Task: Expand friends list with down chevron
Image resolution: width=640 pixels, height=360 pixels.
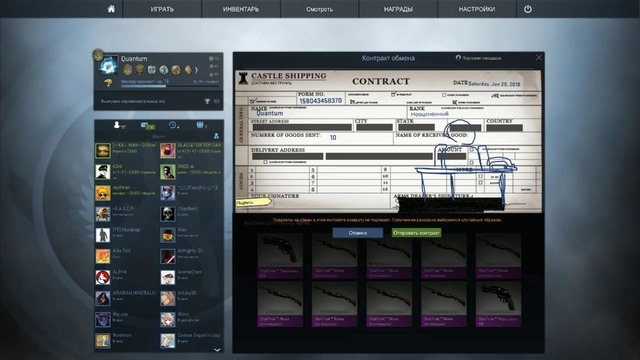Action: pos(217,350)
